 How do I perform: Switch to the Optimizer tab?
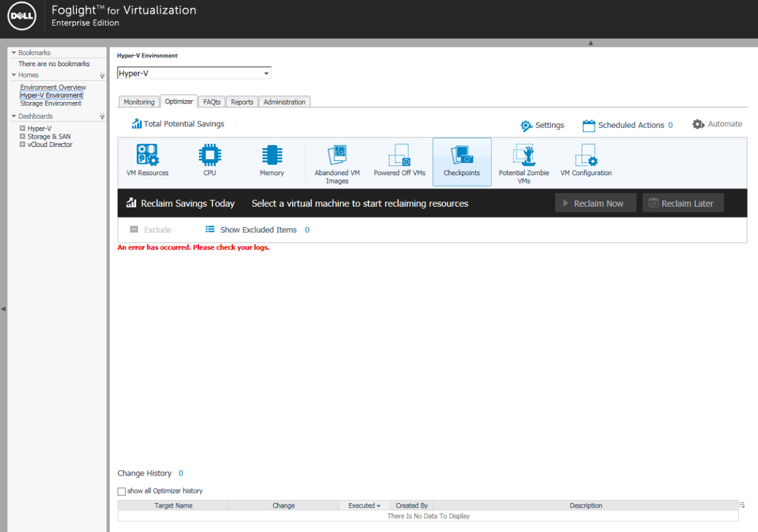[179, 101]
